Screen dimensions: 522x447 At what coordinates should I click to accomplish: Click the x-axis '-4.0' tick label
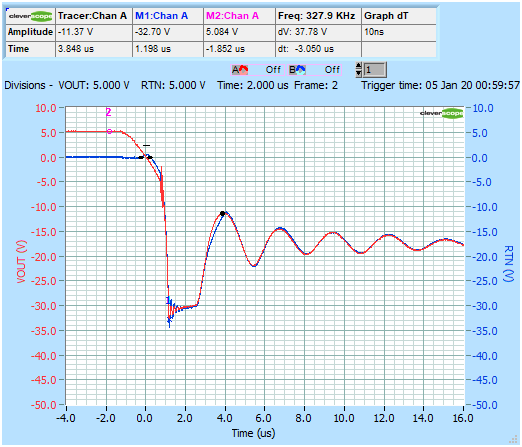[x=66, y=418]
